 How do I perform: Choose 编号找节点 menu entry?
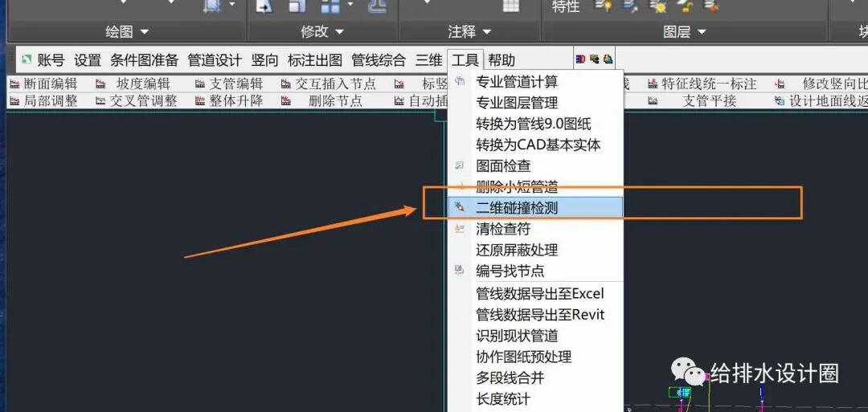pos(536,271)
